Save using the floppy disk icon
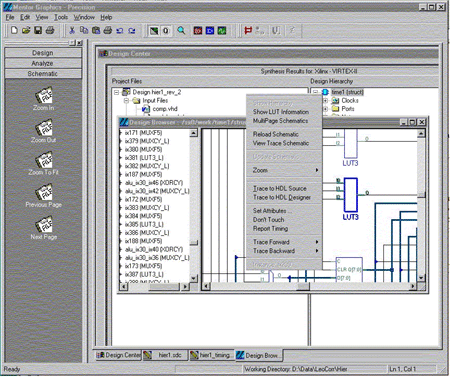 [38, 31]
